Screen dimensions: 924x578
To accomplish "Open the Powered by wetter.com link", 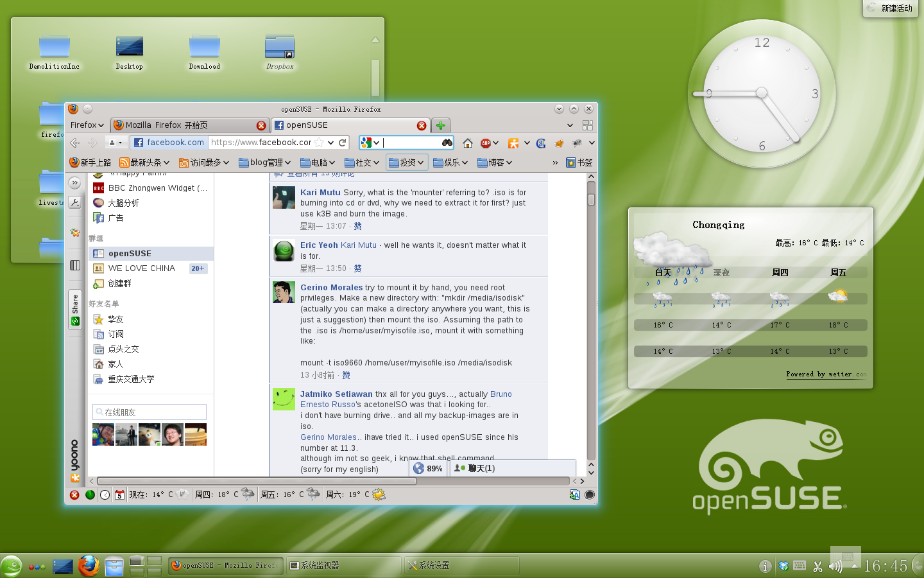I will (x=826, y=374).
